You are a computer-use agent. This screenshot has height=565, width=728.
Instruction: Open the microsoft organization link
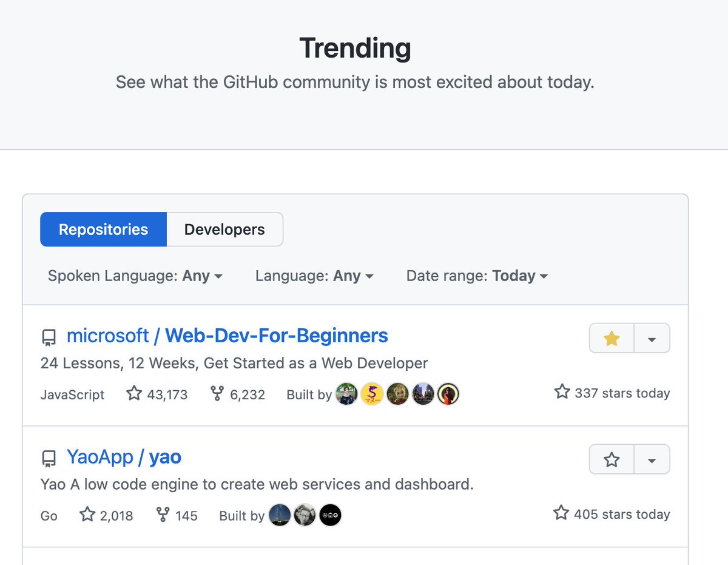point(108,336)
